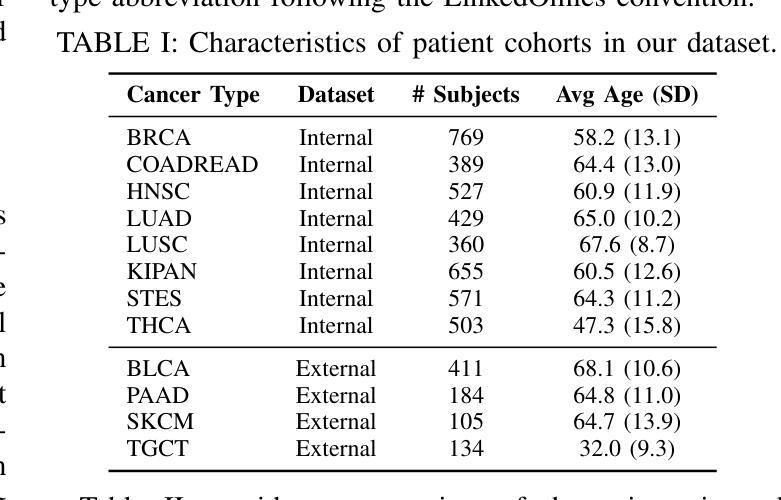
Task: Click the subject count 769
Action: [466, 138]
